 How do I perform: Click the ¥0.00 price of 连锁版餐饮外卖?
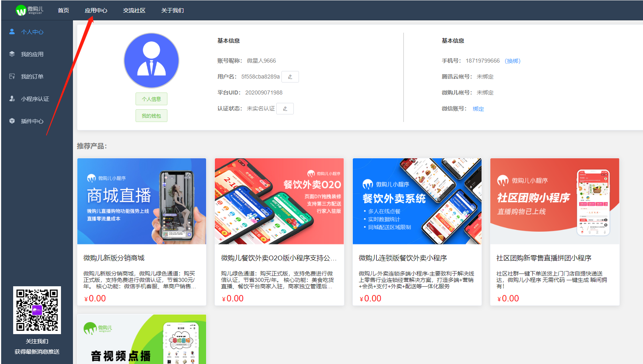click(370, 298)
